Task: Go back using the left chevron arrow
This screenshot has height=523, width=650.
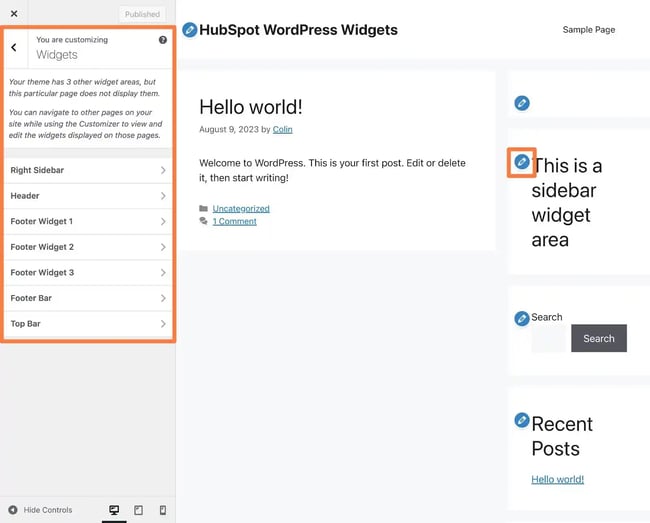Action: click(x=14, y=47)
